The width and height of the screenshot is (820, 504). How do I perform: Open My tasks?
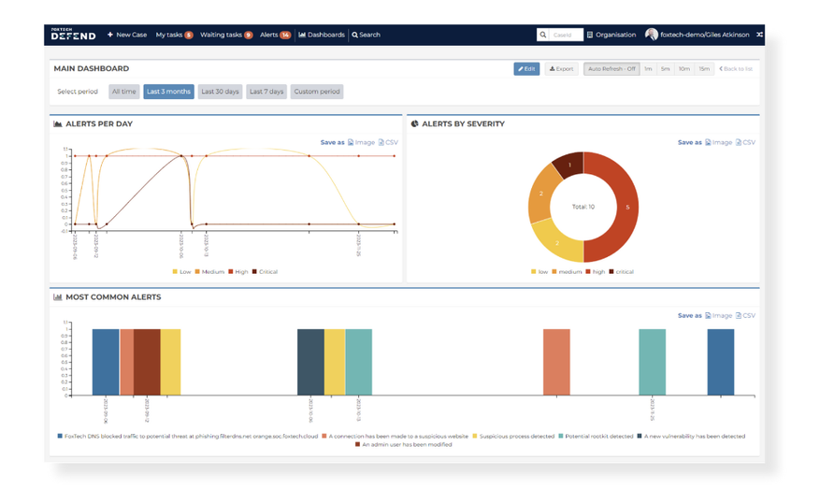click(174, 35)
